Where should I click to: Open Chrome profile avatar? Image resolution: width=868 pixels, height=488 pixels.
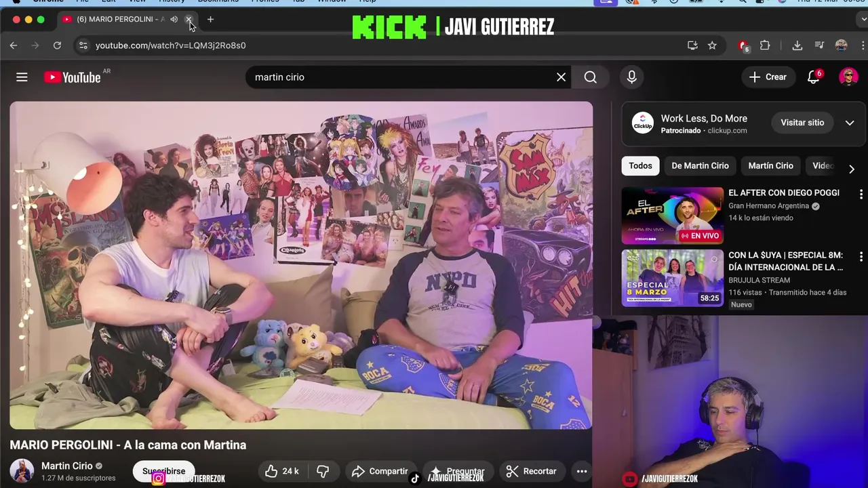pyautogui.click(x=842, y=45)
